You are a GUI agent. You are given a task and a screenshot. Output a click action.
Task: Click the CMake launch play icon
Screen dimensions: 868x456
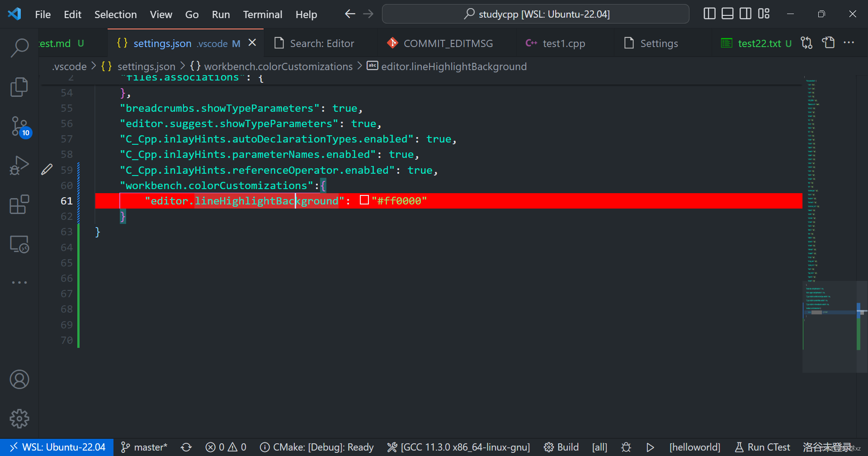coord(650,447)
